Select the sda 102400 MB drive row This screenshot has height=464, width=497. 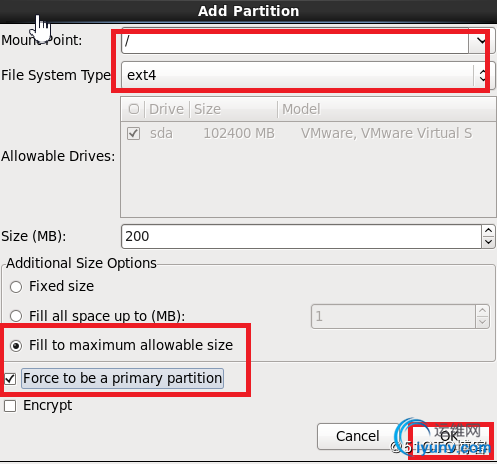click(x=308, y=133)
